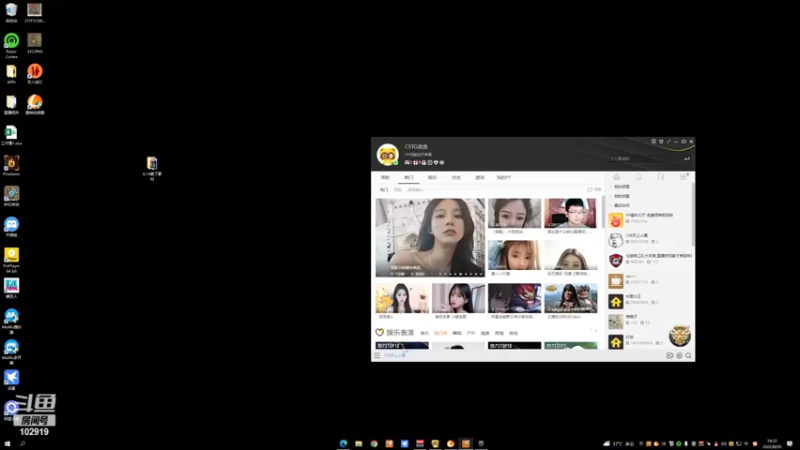Open grid apps icon with red dot
The image size is (800, 450).
(x=683, y=177)
